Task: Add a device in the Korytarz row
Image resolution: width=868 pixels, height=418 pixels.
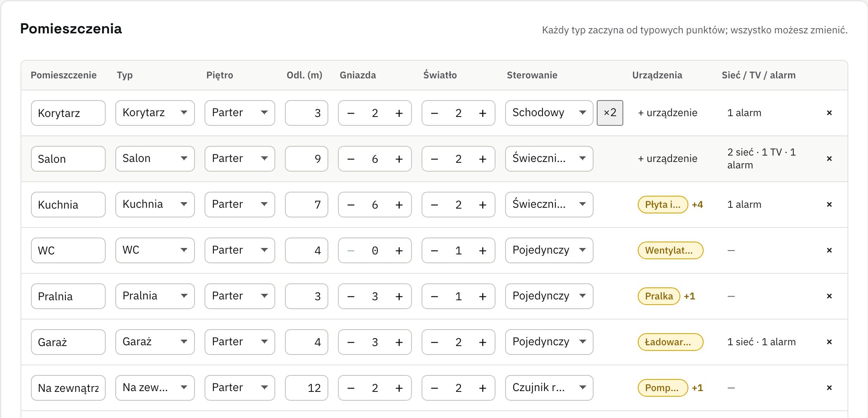Action: click(x=667, y=113)
